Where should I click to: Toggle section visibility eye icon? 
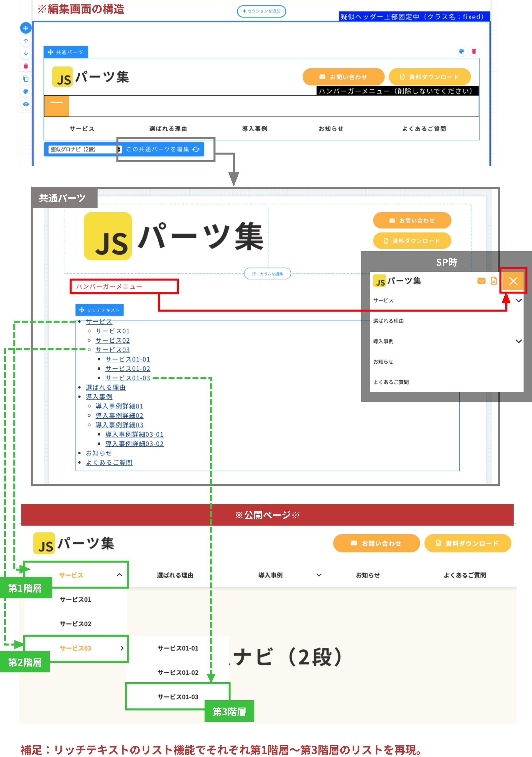pos(26,104)
